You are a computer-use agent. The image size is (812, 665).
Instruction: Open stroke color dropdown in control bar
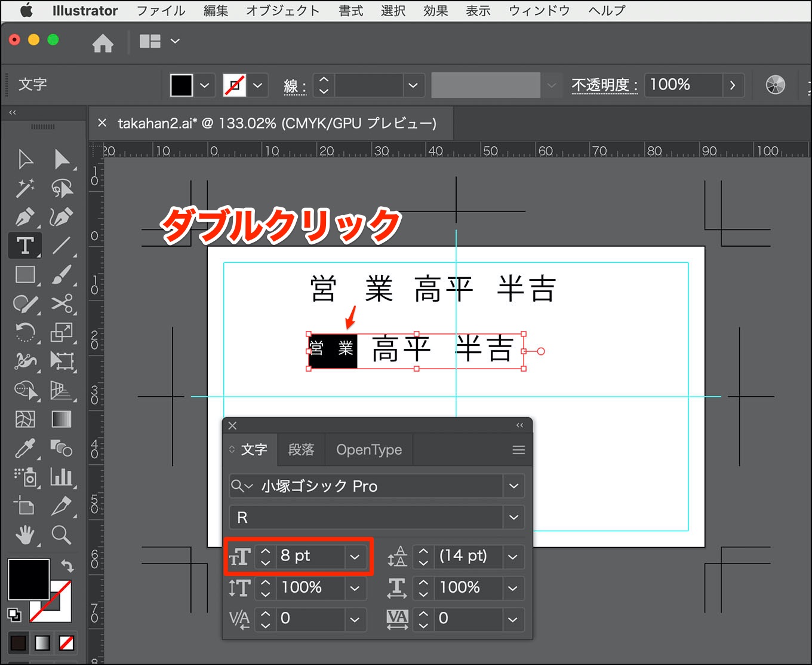[x=258, y=85]
